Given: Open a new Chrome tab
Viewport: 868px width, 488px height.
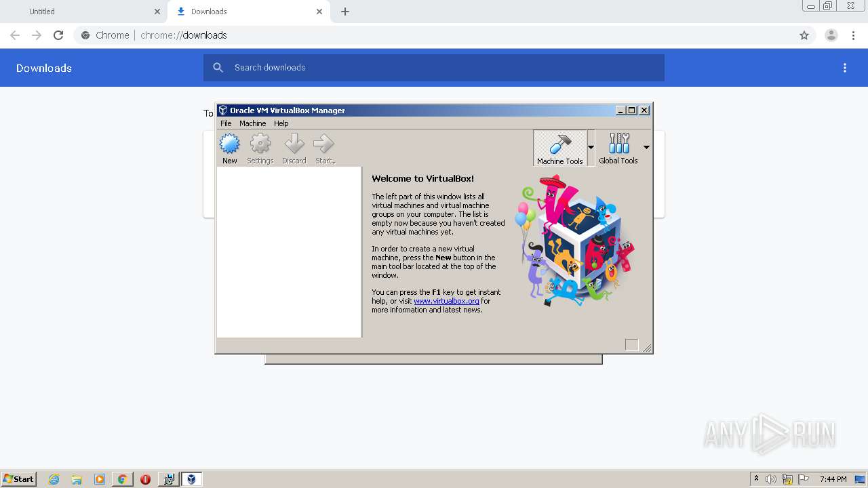Looking at the screenshot, I should tap(345, 12).
